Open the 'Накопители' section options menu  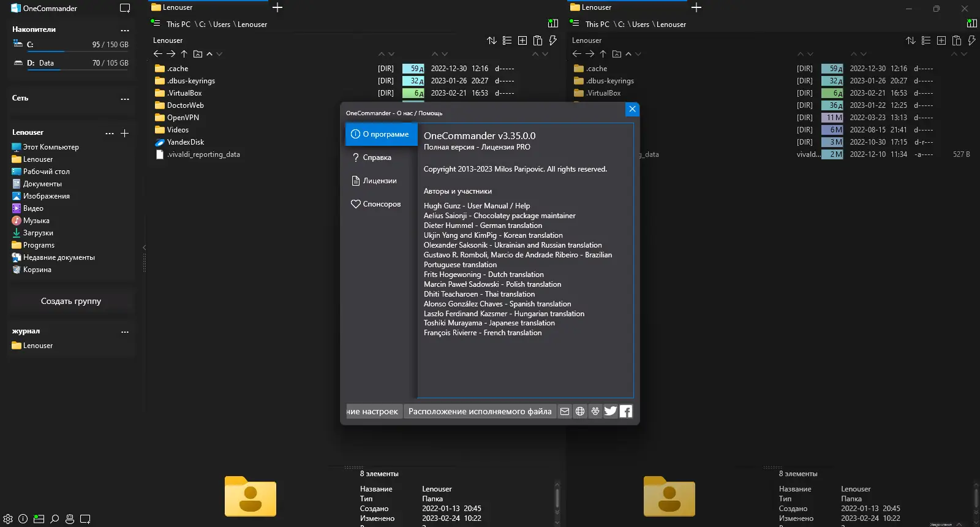pos(125,30)
